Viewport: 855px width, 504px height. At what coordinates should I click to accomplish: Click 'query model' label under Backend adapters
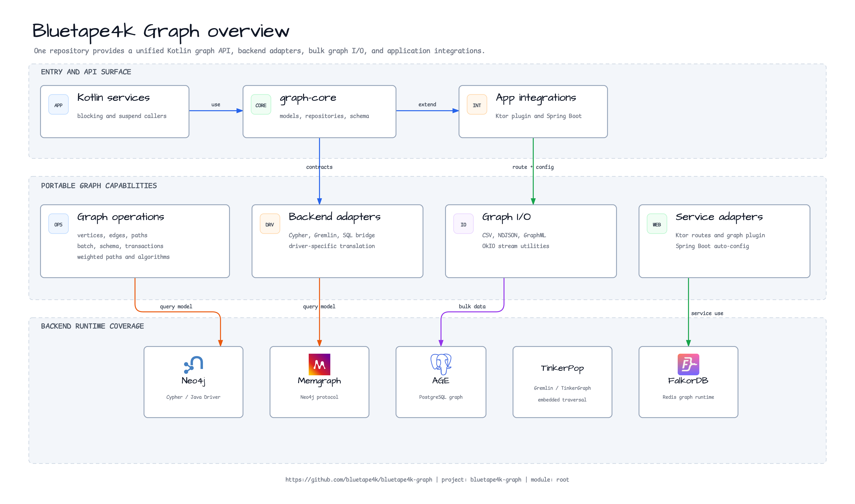(x=319, y=307)
